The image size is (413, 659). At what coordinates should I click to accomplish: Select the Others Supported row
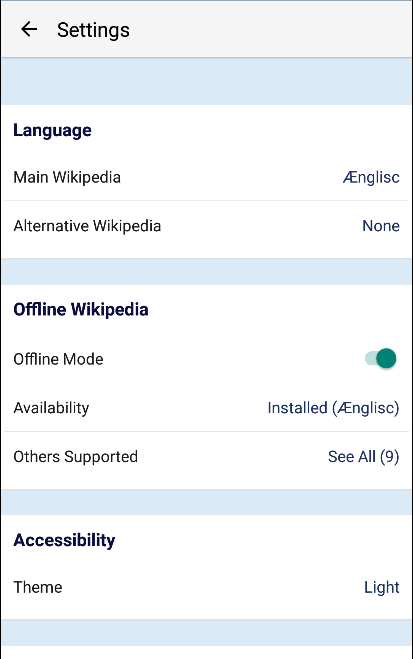coord(206,457)
